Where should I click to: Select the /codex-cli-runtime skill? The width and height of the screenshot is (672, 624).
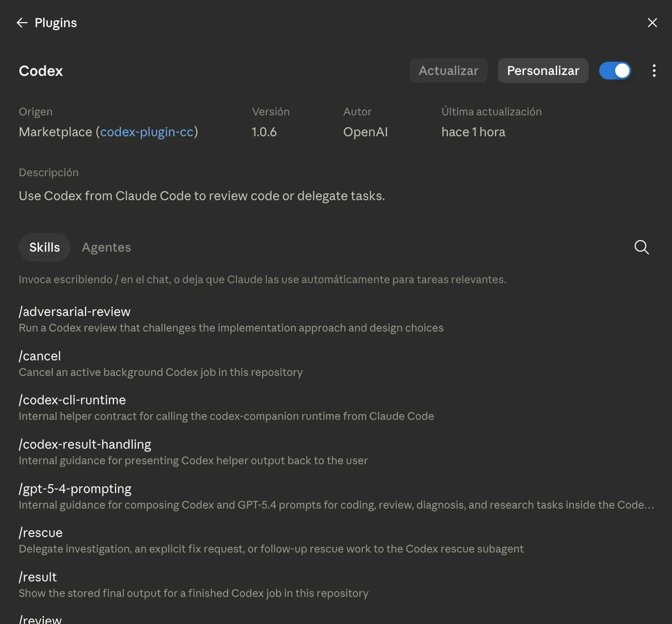[72, 400]
